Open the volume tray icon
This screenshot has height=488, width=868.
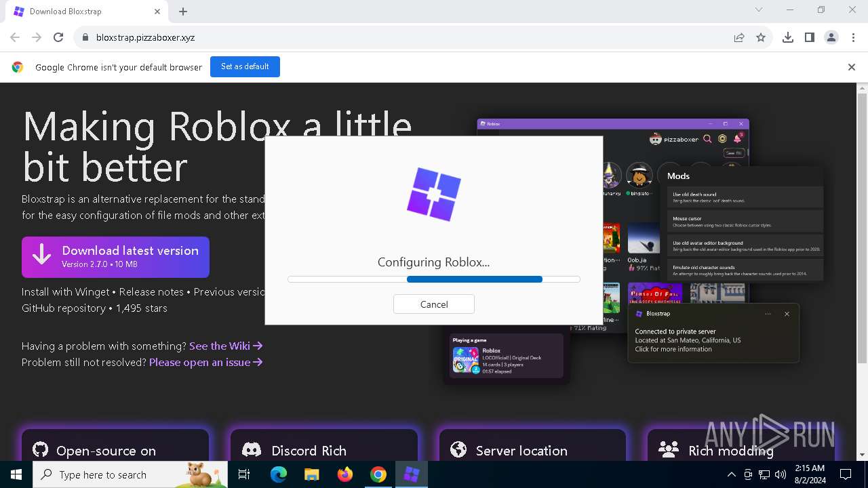click(781, 474)
